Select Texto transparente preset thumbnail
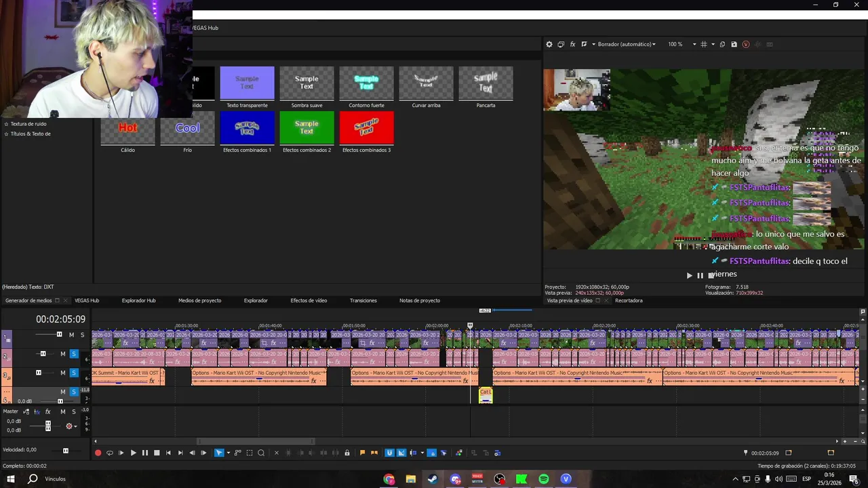868x488 pixels. click(247, 83)
